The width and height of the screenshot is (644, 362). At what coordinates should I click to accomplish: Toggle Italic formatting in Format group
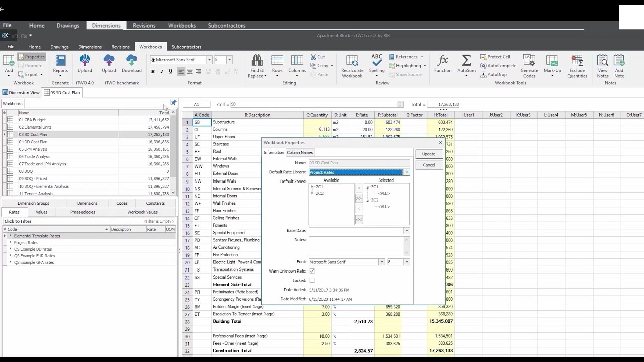[x=162, y=72]
